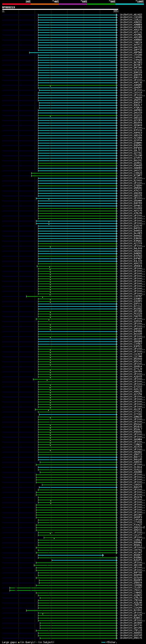Screen dimensions: 146x644
Task: Click the UniRef100_Q9FFS8 label
Action: pos(131,50)
